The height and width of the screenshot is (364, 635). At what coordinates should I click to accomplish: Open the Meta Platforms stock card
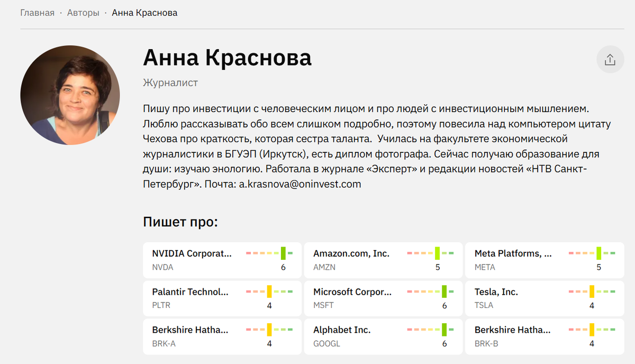click(545, 260)
